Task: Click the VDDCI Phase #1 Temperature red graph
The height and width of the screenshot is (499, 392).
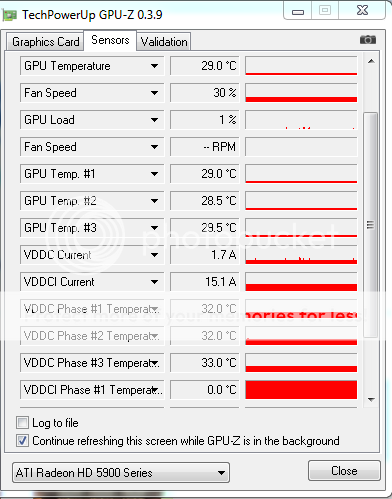Action: (x=301, y=390)
